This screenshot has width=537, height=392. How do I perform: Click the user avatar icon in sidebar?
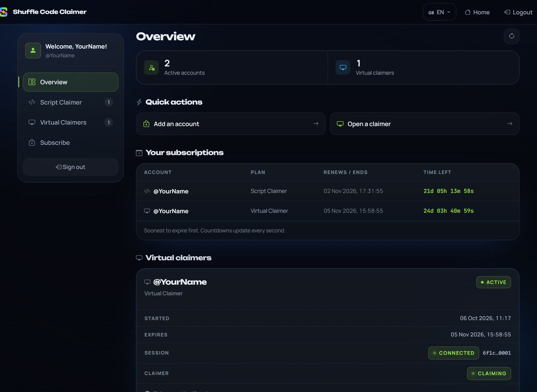[33, 51]
